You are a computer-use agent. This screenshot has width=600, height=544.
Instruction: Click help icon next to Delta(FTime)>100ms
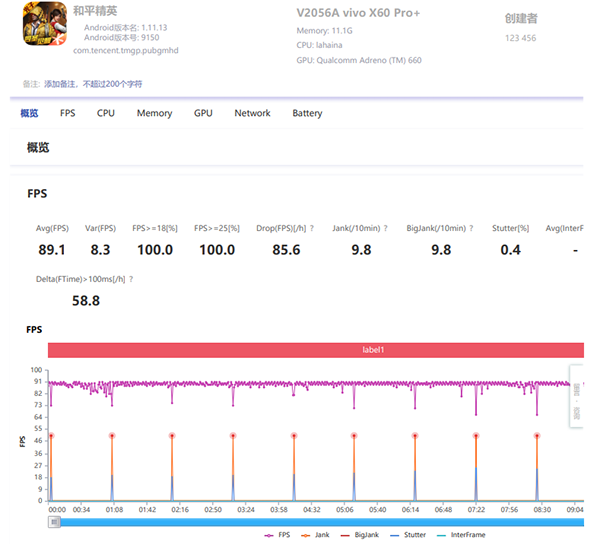coord(131,279)
